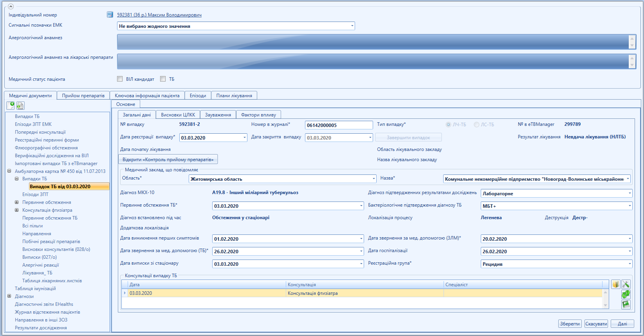644x336 pixels.
Task: Expand Діагнози tree node
Action: (x=9, y=296)
